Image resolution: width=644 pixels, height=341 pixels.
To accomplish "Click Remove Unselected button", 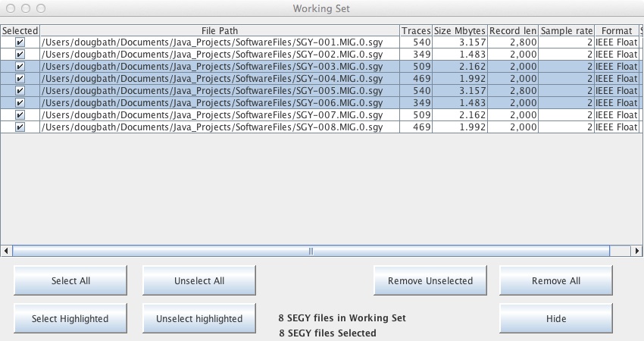I will pos(430,280).
